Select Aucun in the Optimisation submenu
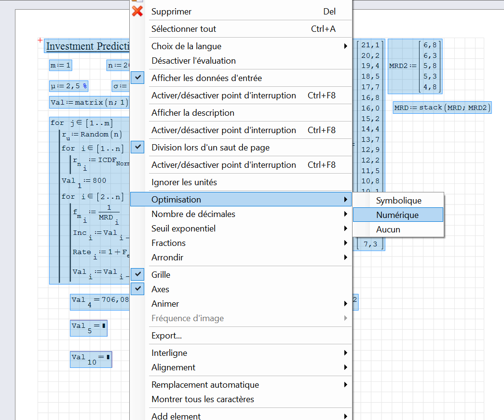 [388, 230]
